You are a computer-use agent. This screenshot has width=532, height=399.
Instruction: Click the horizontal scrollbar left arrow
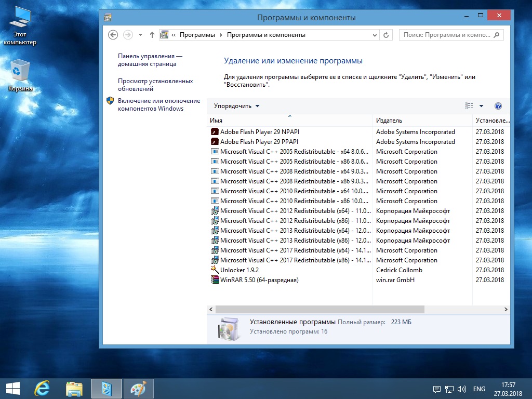coord(211,309)
